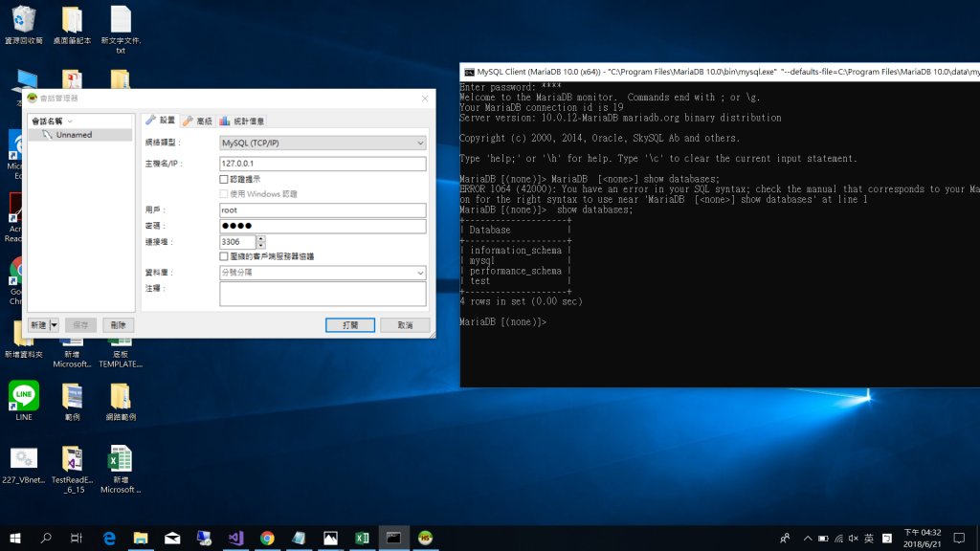Switch to HeidiSQL in taskbar
Screen dimensions: 980x551
tap(425, 538)
